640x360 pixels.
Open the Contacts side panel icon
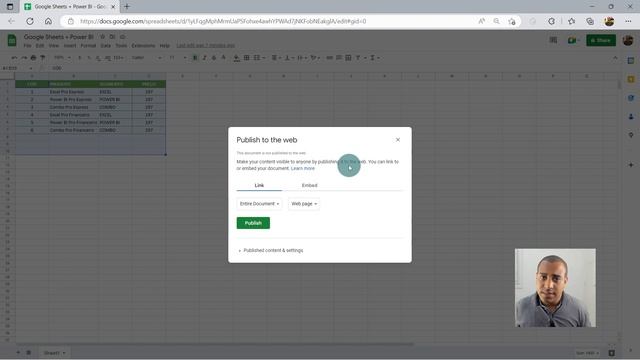click(x=631, y=117)
